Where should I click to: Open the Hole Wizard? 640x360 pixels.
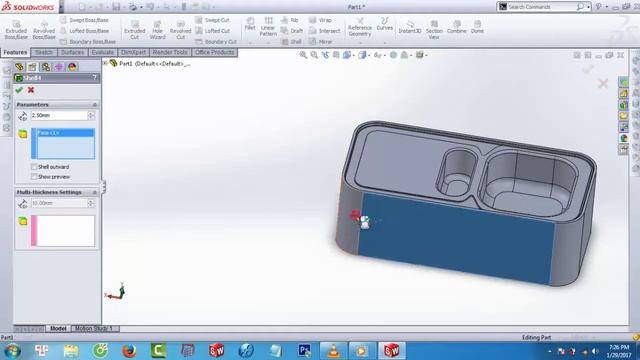click(x=158, y=30)
